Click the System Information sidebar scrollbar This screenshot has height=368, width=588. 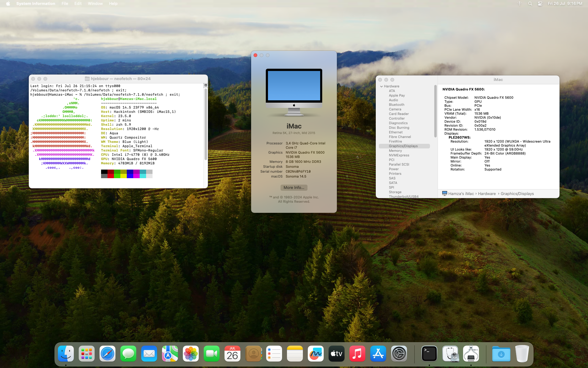click(x=435, y=111)
